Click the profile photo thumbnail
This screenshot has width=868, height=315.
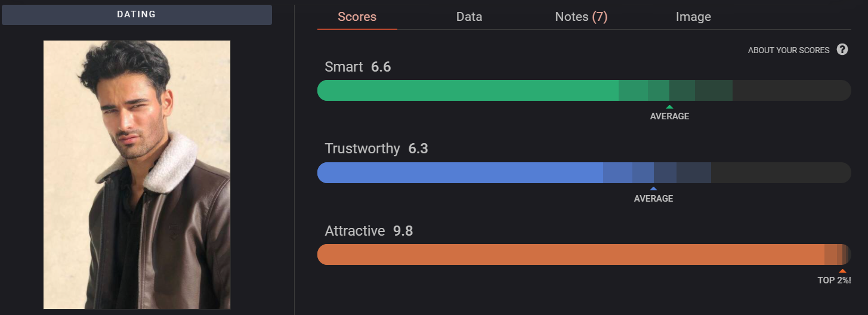pos(137,175)
